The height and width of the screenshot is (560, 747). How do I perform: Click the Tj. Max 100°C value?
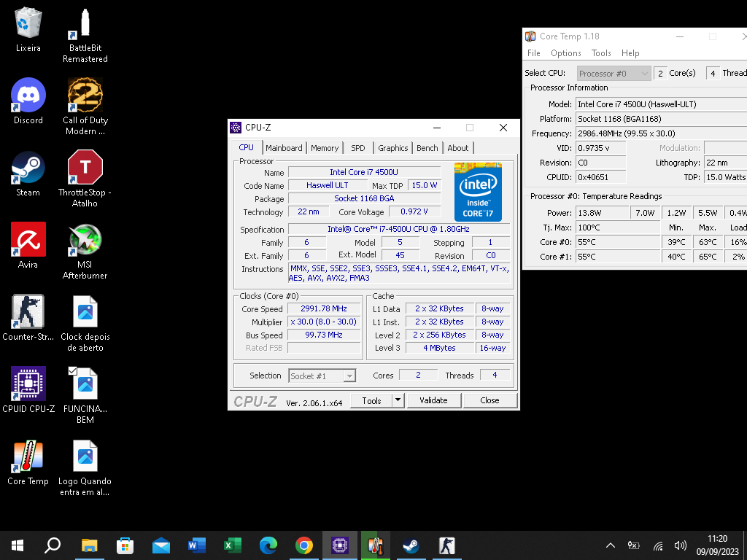click(618, 227)
